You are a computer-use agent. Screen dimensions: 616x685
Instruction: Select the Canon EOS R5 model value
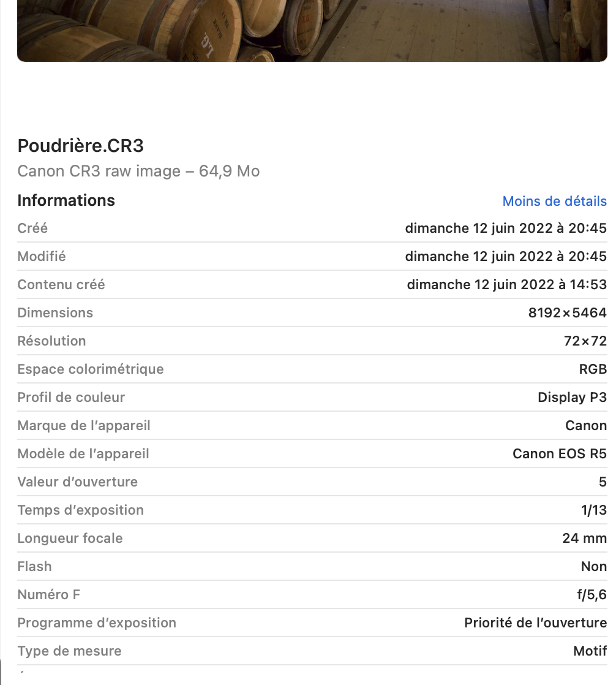click(x=559, y=454)
